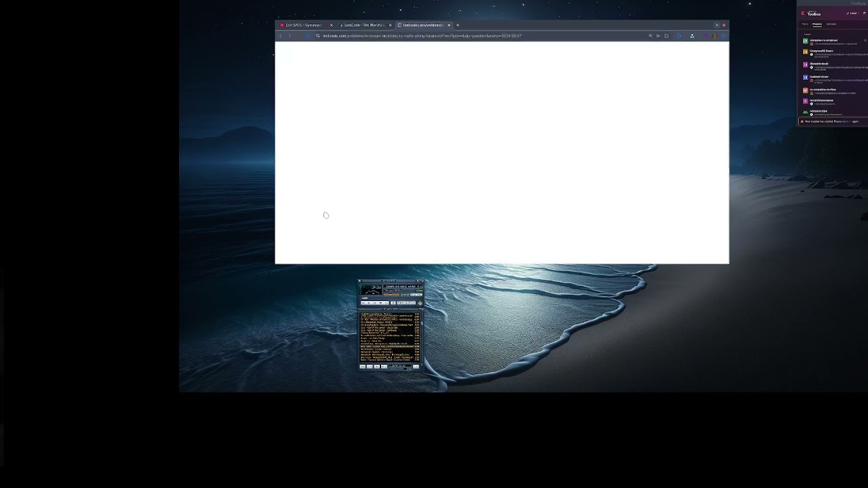Click the green Android project icon
Image resolution: width=868 pixels, height=488 pixels.
tap(805, 113)
